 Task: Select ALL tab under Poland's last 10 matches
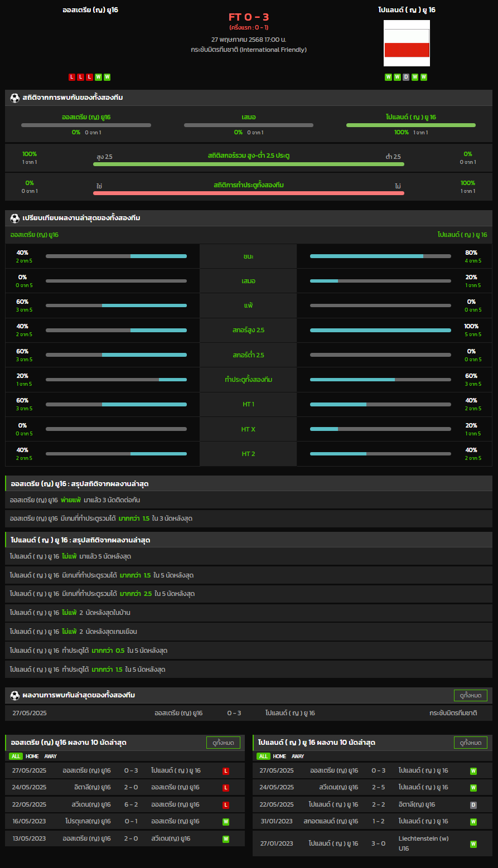[263, 757]
